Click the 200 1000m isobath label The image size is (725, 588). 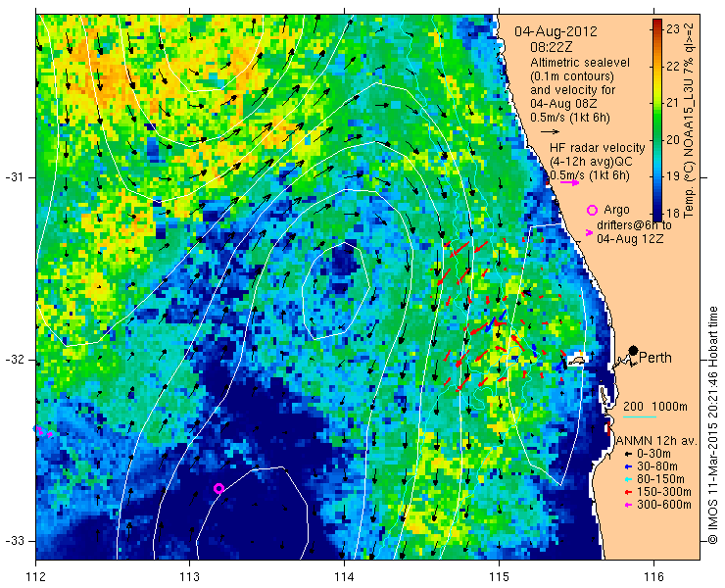[x=655, y=407]
